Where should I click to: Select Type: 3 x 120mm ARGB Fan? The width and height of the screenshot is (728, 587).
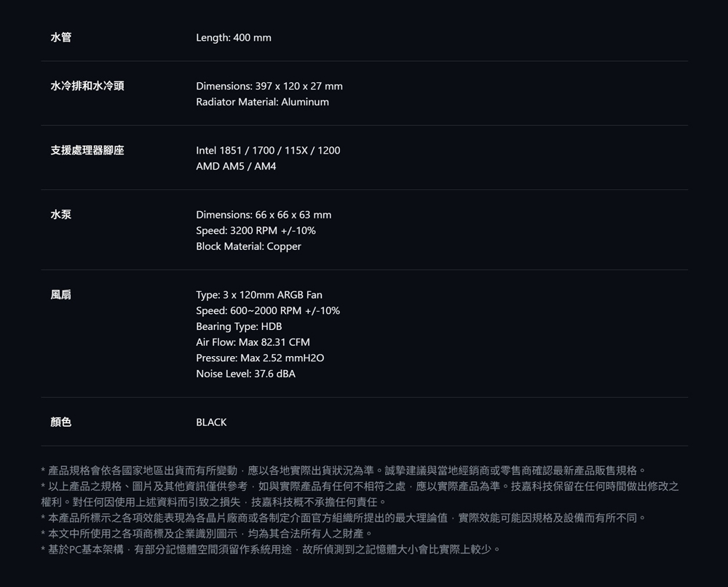[259, 295]
